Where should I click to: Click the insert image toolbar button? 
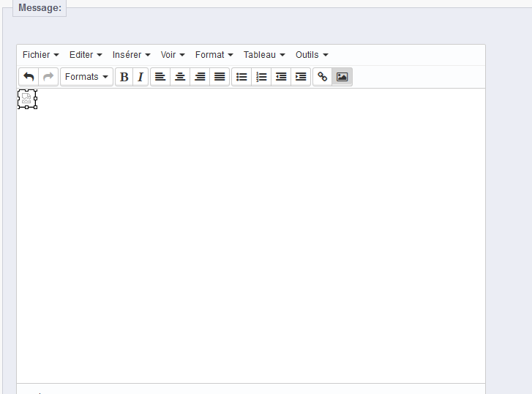point(342,77)
